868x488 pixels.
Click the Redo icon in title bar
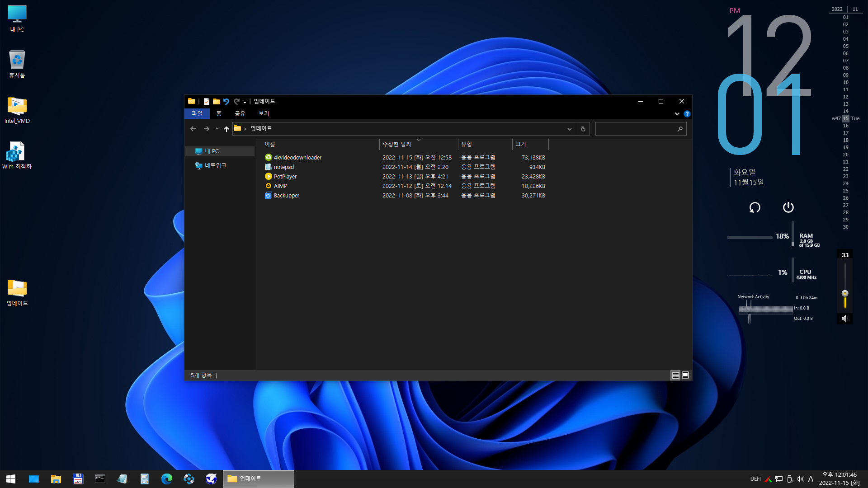(236, 101)
